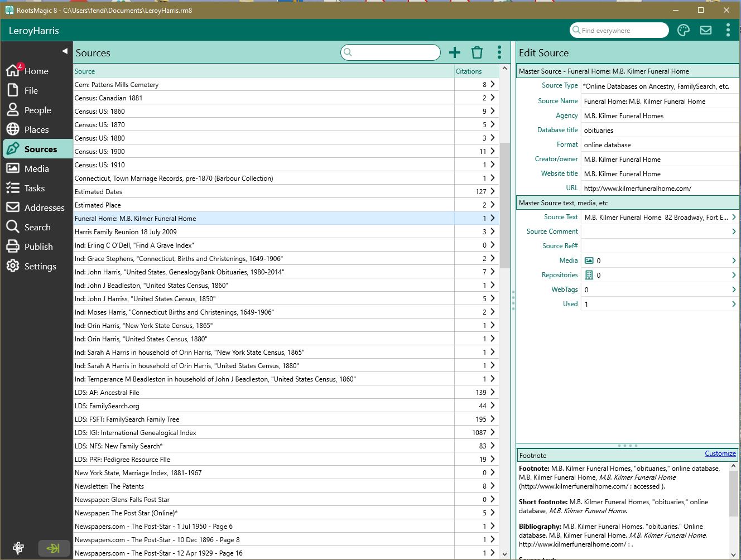741x560 pixels.
Task: Expand the Used row arrow
Action: click(x=734, y=304)
